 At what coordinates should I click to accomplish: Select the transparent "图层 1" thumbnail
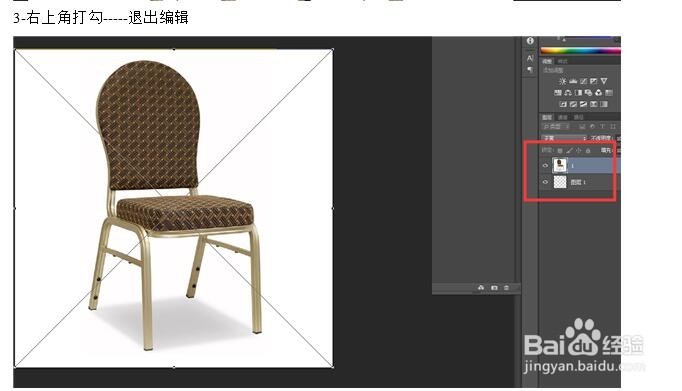tap(560, 182)
